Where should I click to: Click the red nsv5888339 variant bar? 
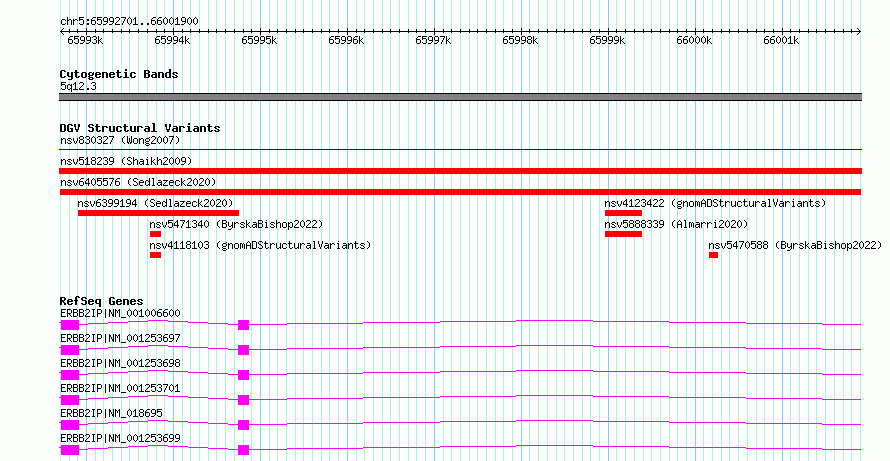(623, 234)
